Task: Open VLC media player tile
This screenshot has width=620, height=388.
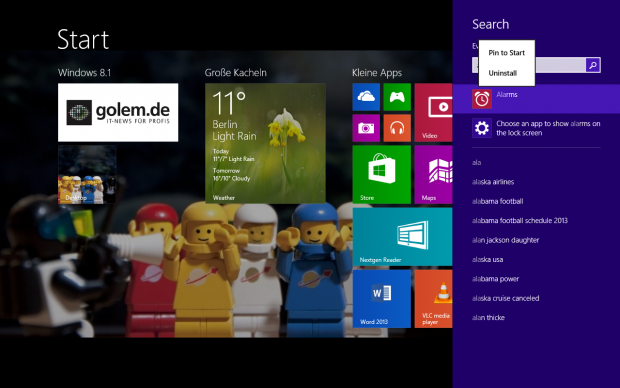Action: [x=433, y=299]
